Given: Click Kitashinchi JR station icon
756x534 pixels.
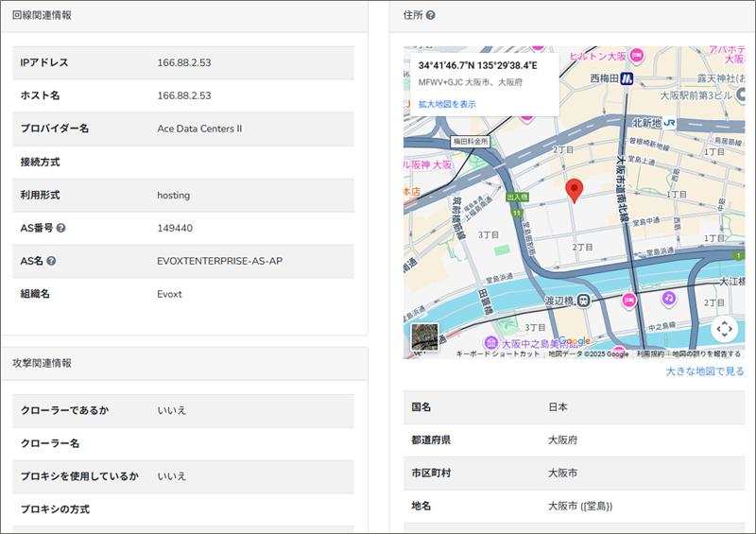Looking at the screenshot, I should click(668, 123).
